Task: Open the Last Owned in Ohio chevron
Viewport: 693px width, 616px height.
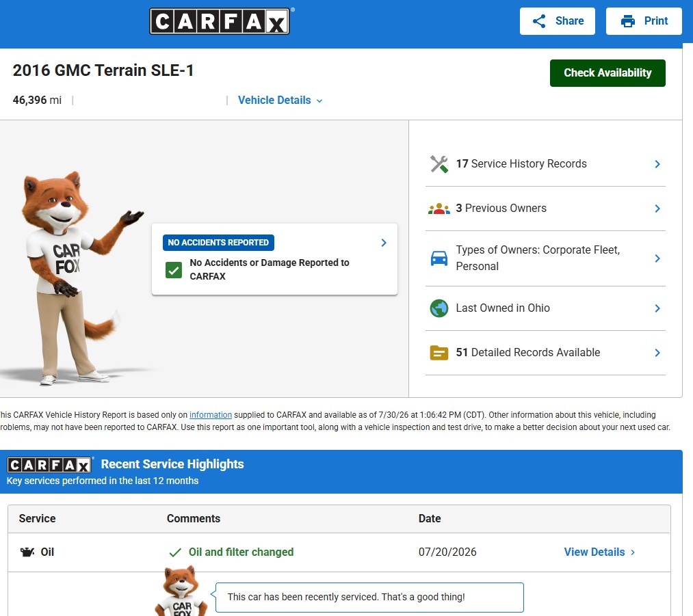Action: [x=657, y=308]
